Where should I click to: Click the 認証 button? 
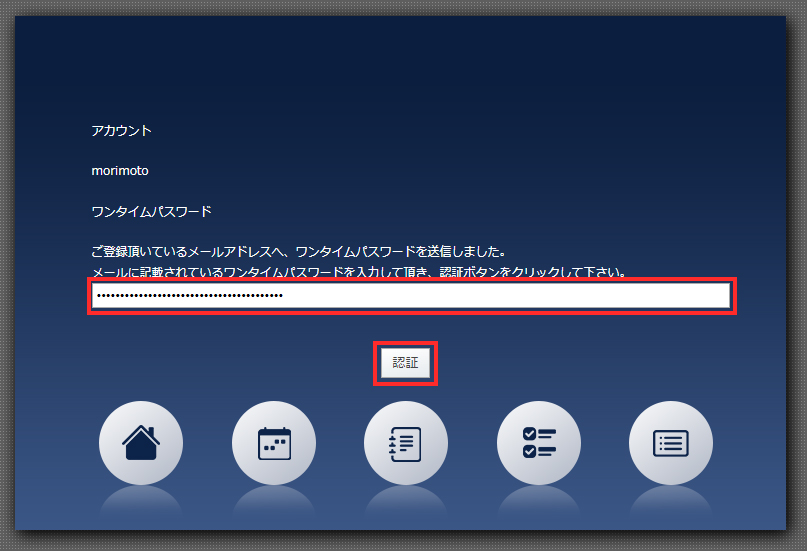pyautogui.click(x=405, y=364)
